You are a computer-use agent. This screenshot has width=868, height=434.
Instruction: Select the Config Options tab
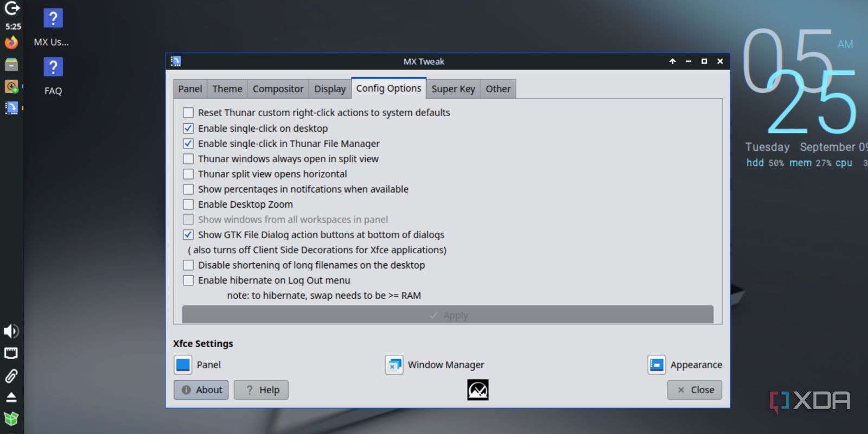tap(388, 88)
